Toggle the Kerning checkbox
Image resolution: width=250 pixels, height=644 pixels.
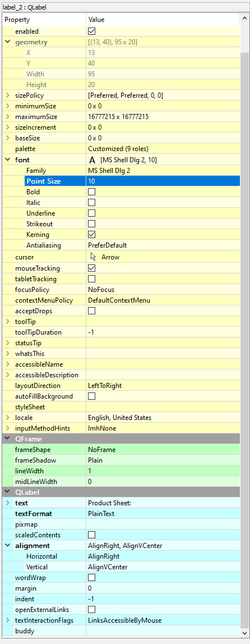pyautogui.click(x=92, y=235)
